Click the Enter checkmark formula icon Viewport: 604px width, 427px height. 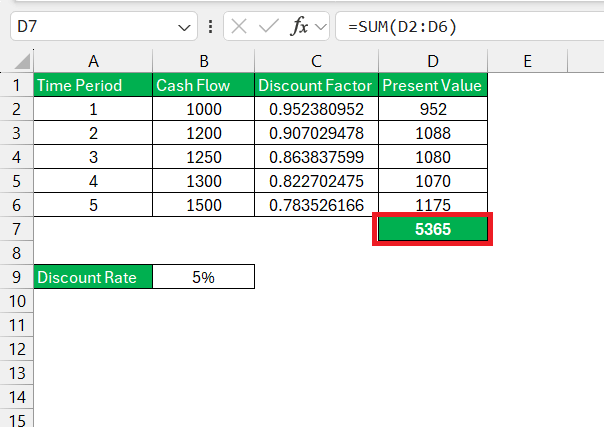click(268, 27)
